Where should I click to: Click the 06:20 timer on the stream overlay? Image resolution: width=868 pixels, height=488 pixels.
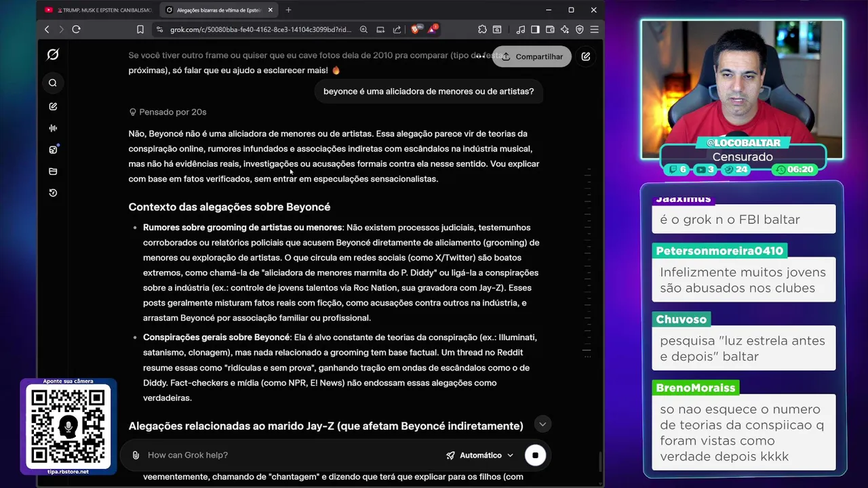[x=794, y=169]
